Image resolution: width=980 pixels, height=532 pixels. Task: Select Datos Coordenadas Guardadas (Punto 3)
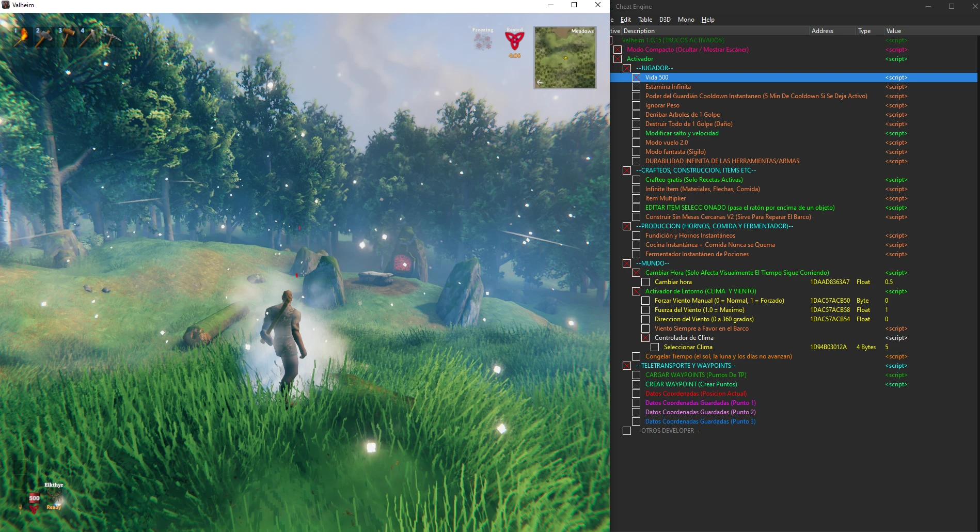795,421
